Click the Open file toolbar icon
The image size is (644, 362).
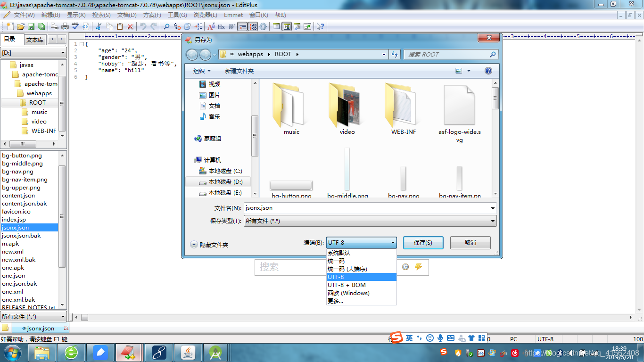(x=21, y=26)
